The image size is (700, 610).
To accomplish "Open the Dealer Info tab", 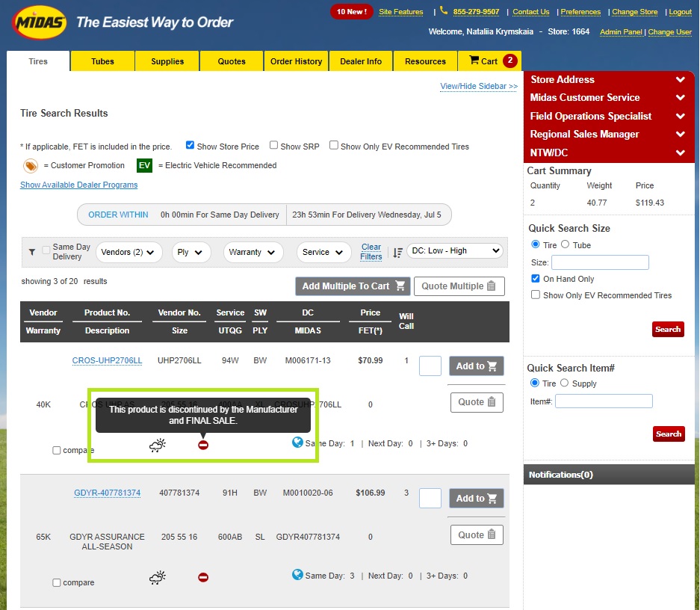I will click(361, 61).
